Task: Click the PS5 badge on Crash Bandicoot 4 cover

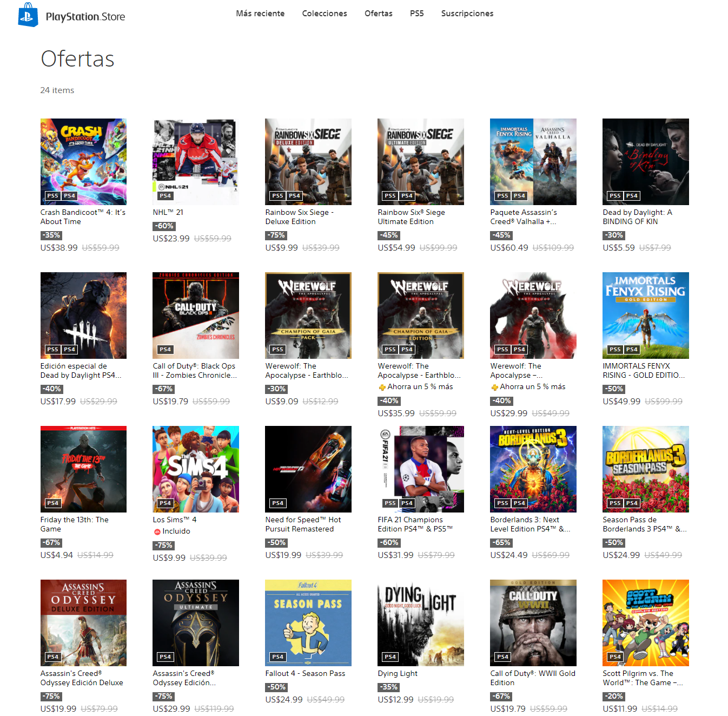Action: [52, 196]
